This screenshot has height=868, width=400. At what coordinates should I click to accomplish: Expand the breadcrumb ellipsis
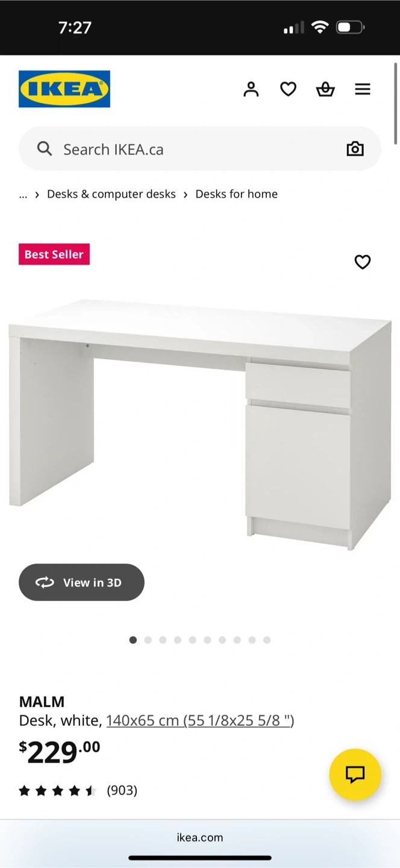click(x=23, y=194)
